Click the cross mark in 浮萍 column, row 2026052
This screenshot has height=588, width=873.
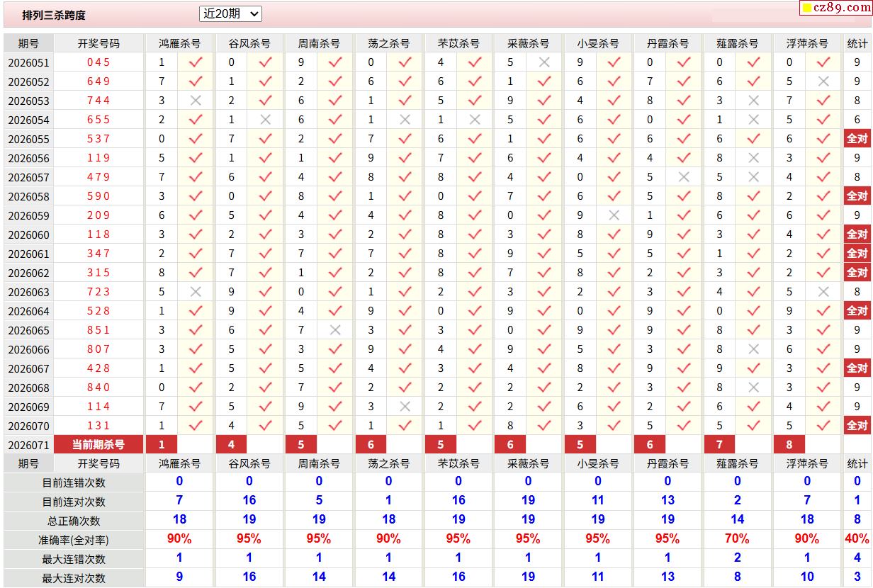(823, 81)
